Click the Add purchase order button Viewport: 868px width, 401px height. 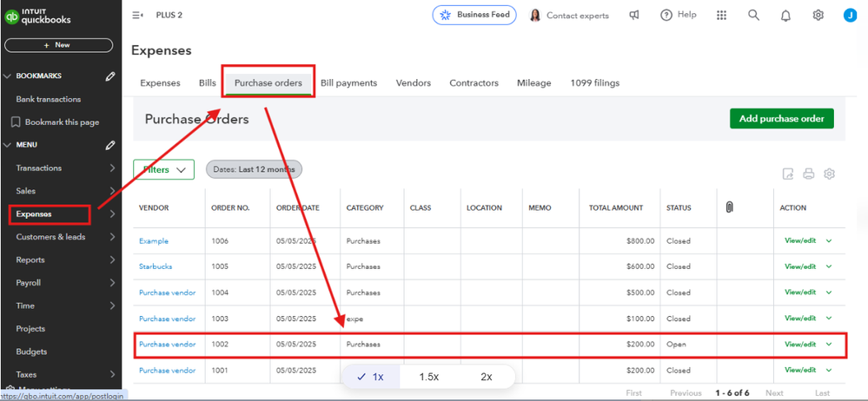[x=782, y=118]
